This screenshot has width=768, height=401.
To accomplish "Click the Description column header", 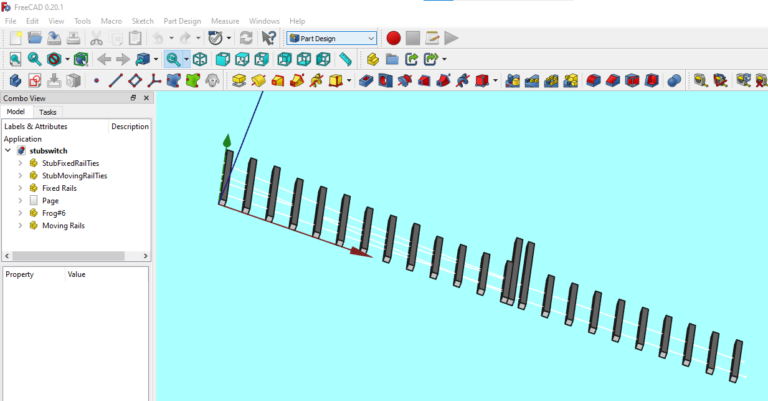I will tap(130, 126).
